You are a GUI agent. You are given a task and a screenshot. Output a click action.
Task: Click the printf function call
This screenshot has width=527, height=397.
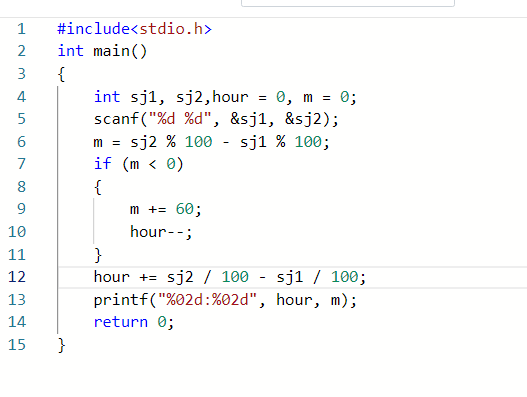point(225,300)
